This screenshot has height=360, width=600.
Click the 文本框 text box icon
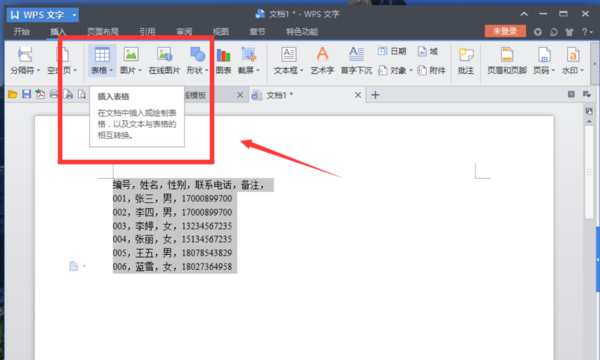tap(289, 54)
